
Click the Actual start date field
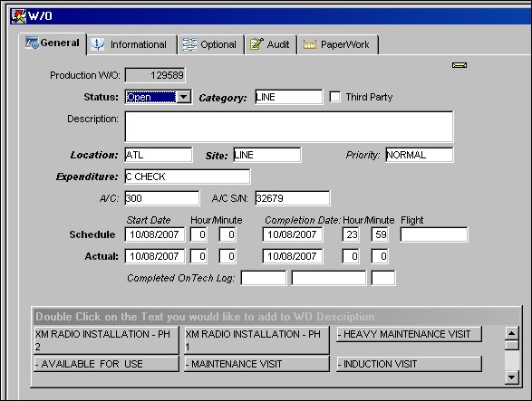155,256
